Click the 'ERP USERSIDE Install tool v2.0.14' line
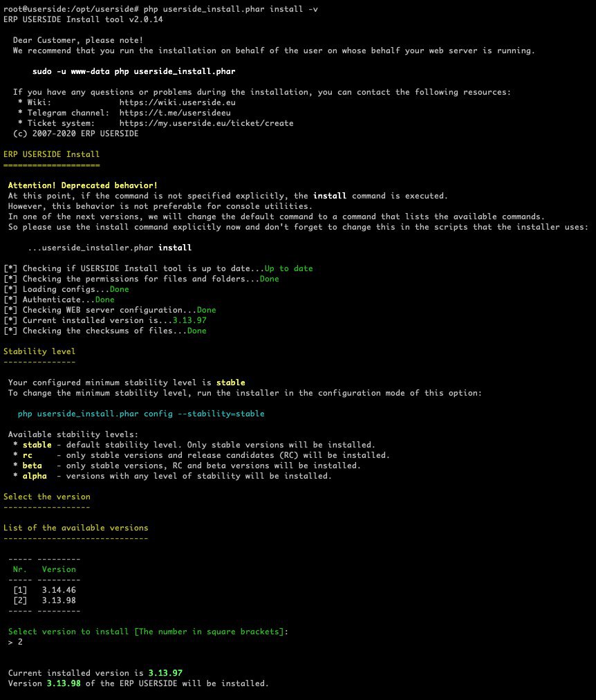596x700 pixels. click(83, 19)
